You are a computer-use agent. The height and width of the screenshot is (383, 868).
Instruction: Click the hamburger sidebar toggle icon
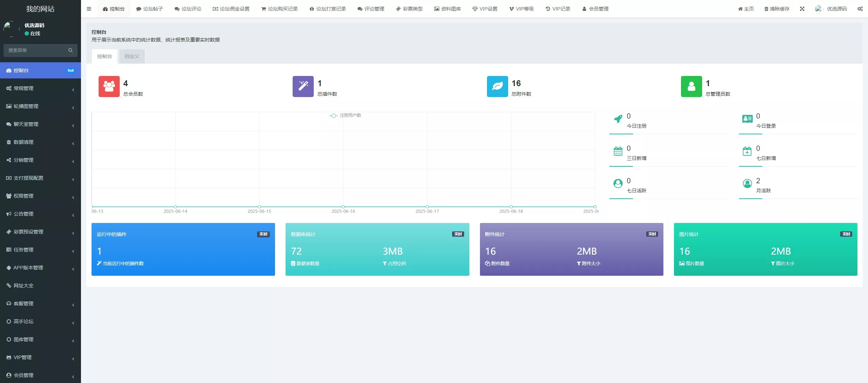click(89, 9)
